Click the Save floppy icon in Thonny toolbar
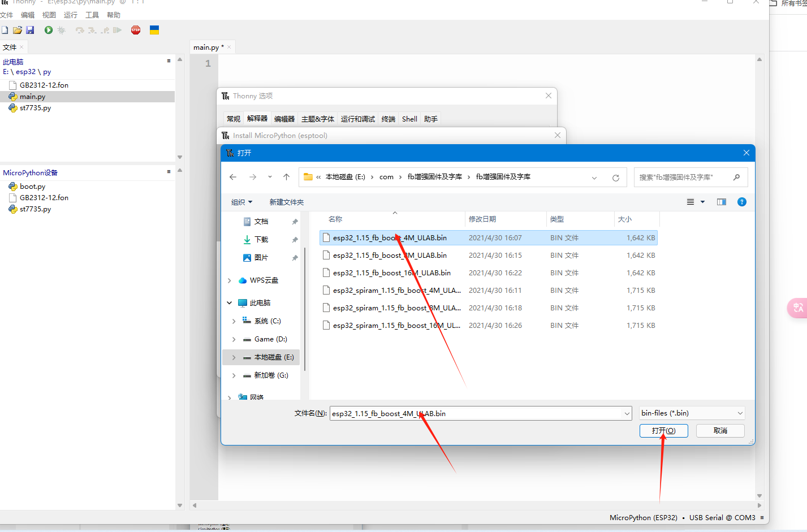Viewport: 807px width, 532px height. tap(30, 30)
